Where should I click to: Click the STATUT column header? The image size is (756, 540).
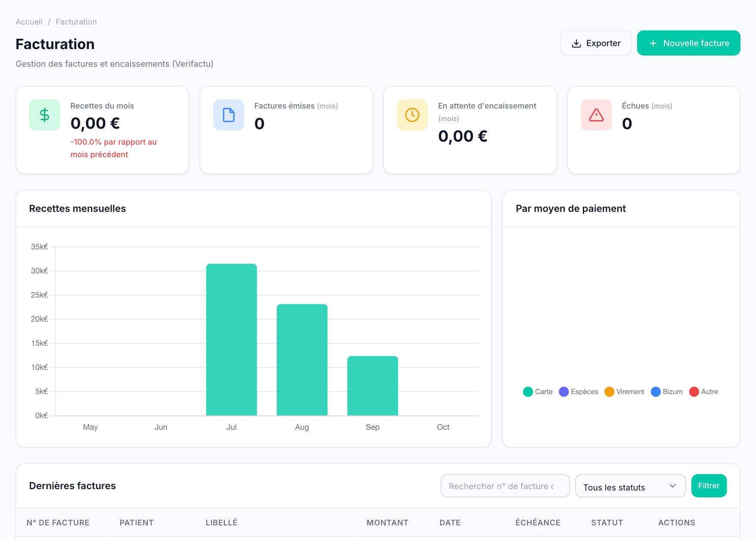tap(607, 523)
